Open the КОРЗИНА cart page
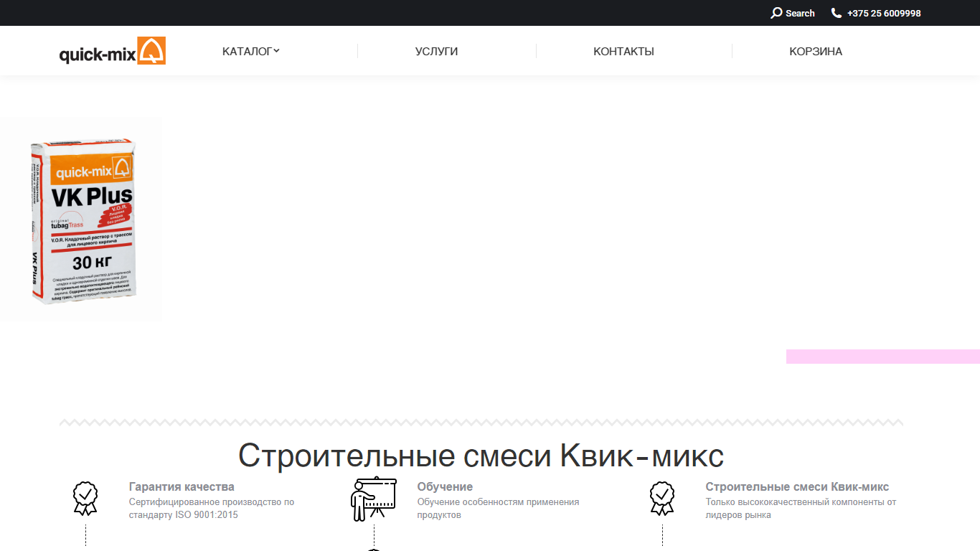The height and width of the screenshot is (551, 980). click(x=816, y=51)
